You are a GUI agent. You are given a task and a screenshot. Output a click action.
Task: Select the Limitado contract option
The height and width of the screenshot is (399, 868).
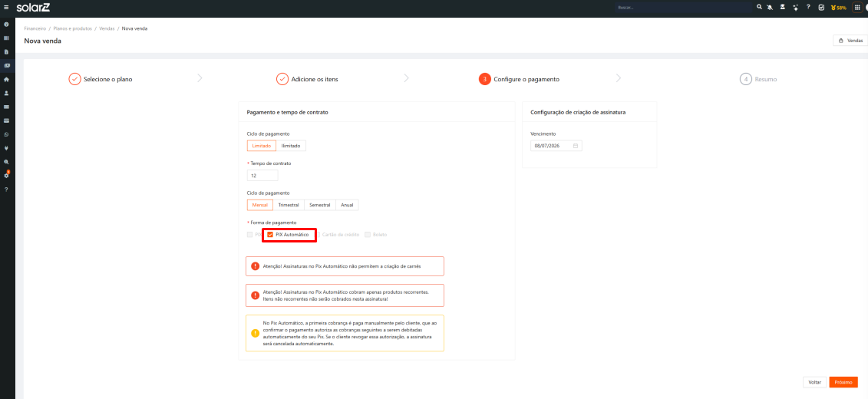click(x=261, y=146)
